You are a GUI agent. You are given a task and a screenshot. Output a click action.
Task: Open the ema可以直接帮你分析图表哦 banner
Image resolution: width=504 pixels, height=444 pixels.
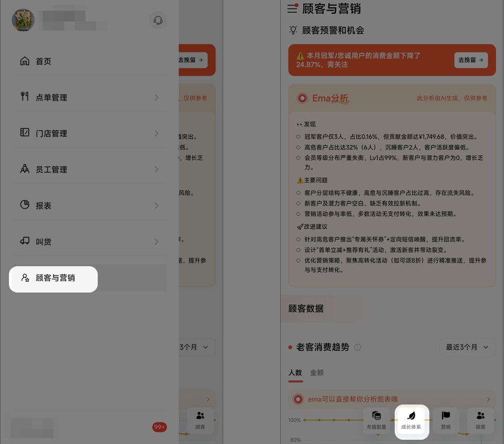pos(392,399)
